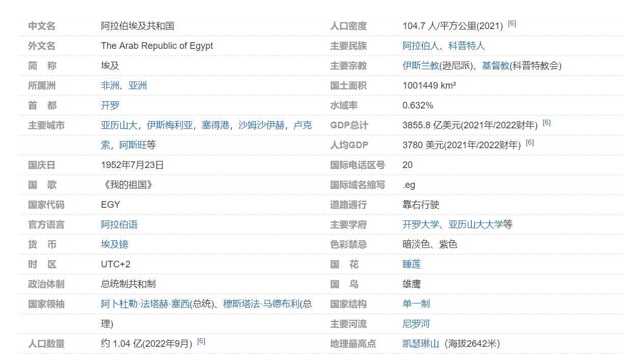Open the 睡莲 national flower link
This screenshot has height=359, width=644.
(412, 264)
